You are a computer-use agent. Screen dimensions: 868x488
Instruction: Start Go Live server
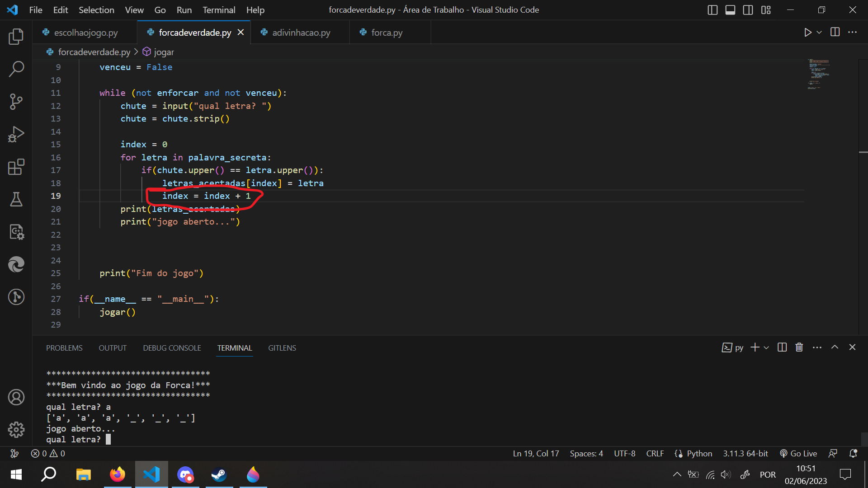798,453
